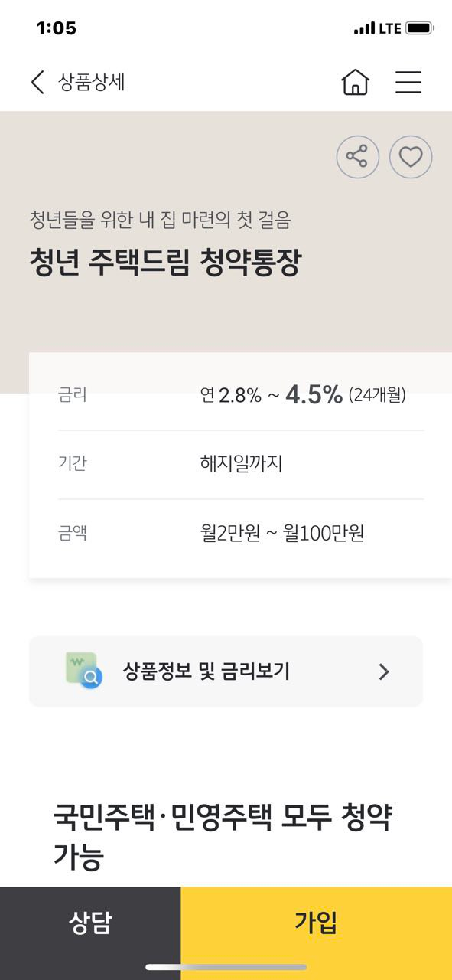Image resolution: width=452 pixels, height=980 pixels.
Task: Open the share options for this product
Action: point(357,156)
